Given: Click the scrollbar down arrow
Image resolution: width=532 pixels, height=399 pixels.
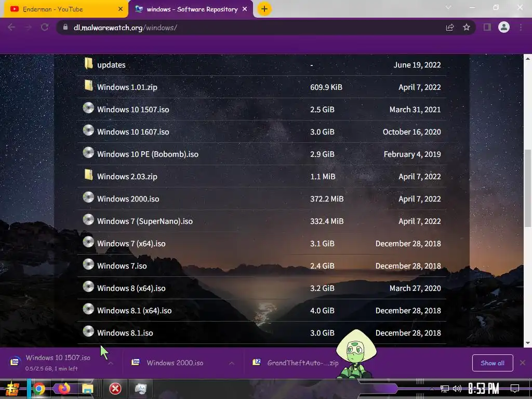Looking at the screenshot, I should (x=528, y=343).
